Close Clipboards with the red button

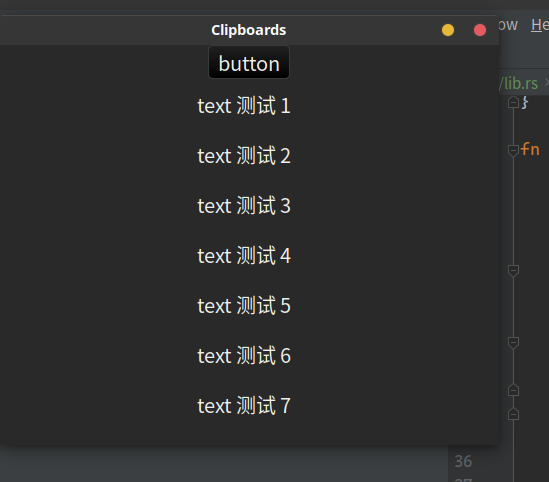point(480,30)
